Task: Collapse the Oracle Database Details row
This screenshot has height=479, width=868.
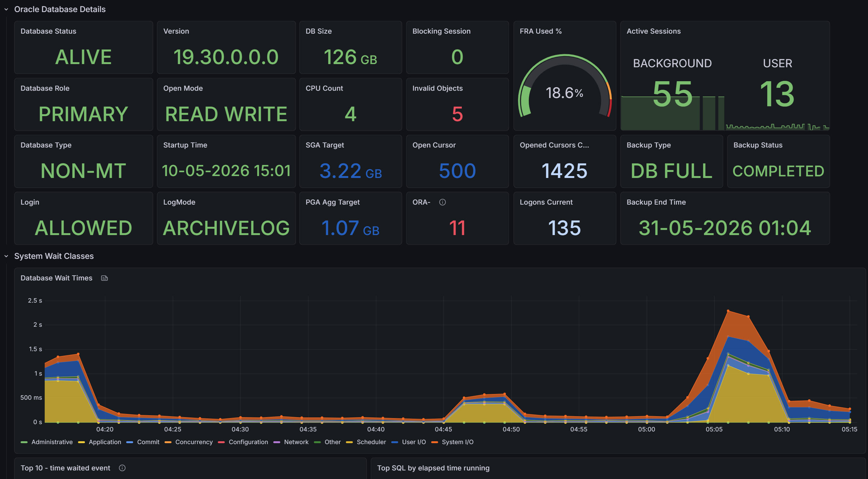Action: 6,10
